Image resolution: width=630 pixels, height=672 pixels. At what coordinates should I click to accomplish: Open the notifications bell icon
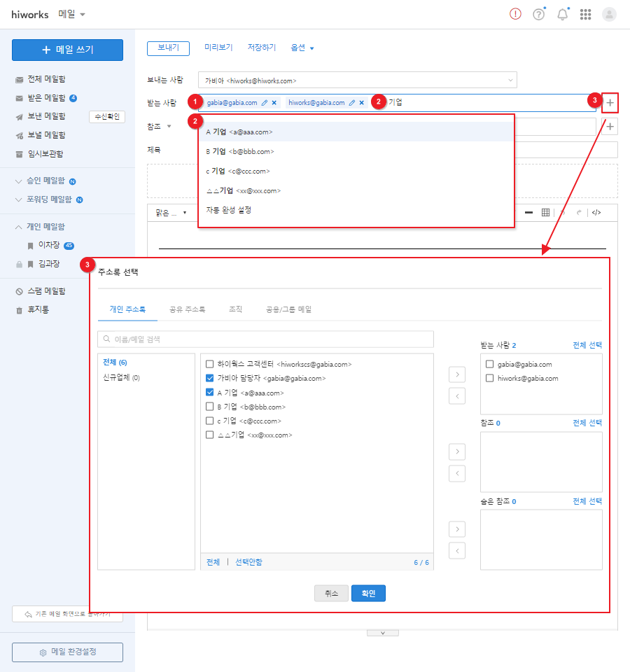coord(562,14)
